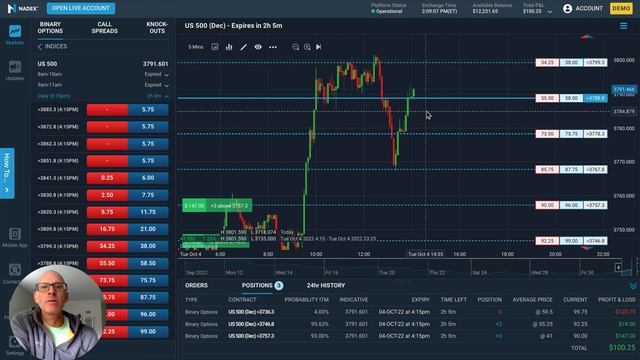The image size is (640, 360).
Task: Open more chart options ellipsis
Action: click(273, 47)
